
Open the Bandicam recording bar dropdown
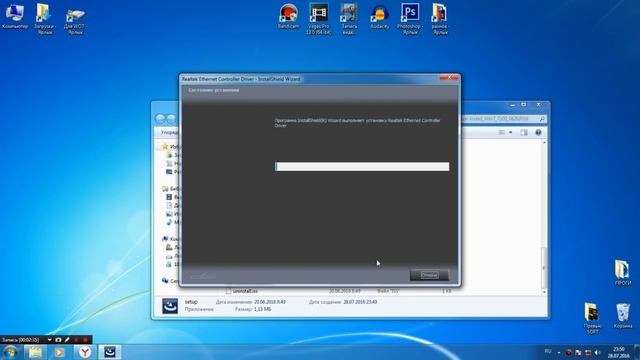click(x=49, y=340)
